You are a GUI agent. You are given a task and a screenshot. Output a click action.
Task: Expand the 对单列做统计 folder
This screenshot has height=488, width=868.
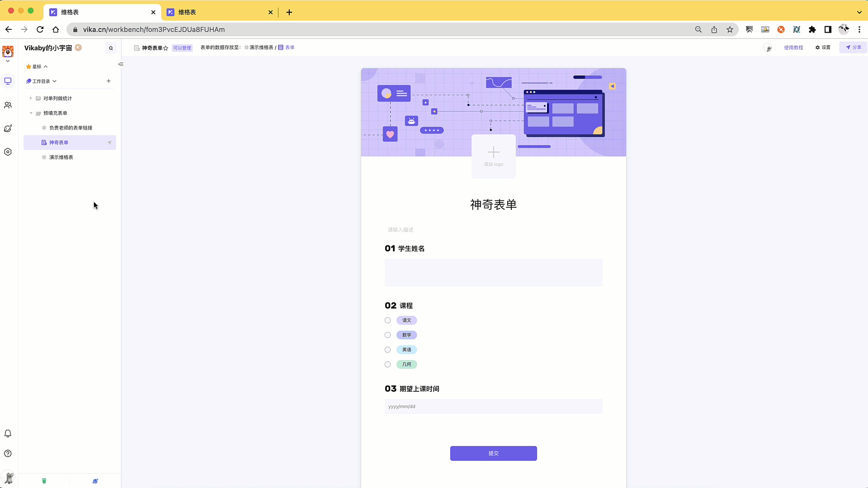tap(31, 98)
